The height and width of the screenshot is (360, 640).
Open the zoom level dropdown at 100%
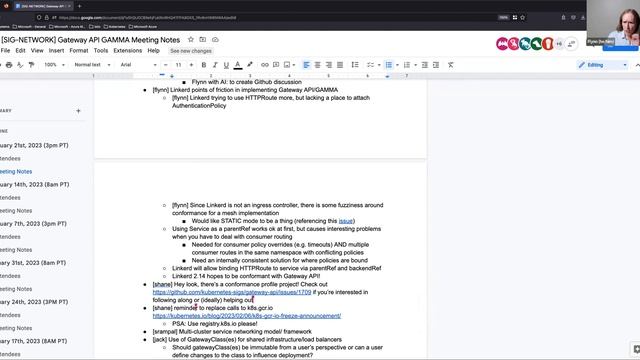coord(54,65)
